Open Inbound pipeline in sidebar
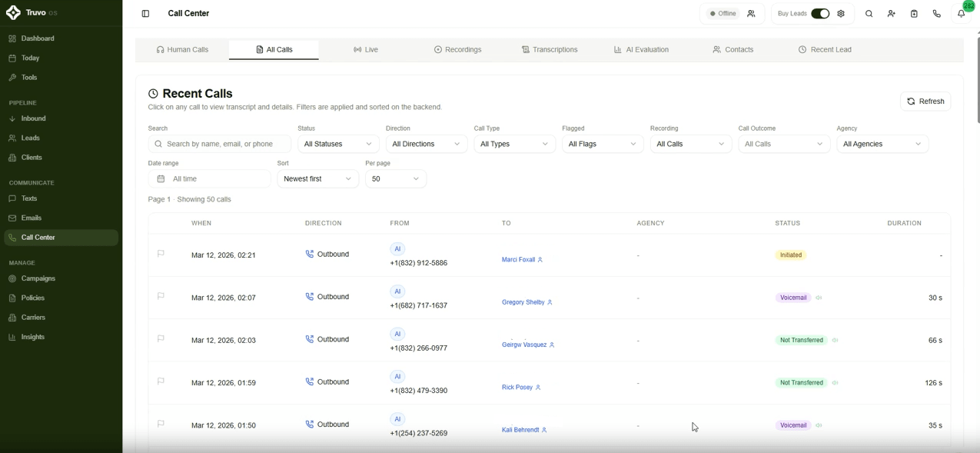This screenshot has height=453, width=980. pos(61,118)
